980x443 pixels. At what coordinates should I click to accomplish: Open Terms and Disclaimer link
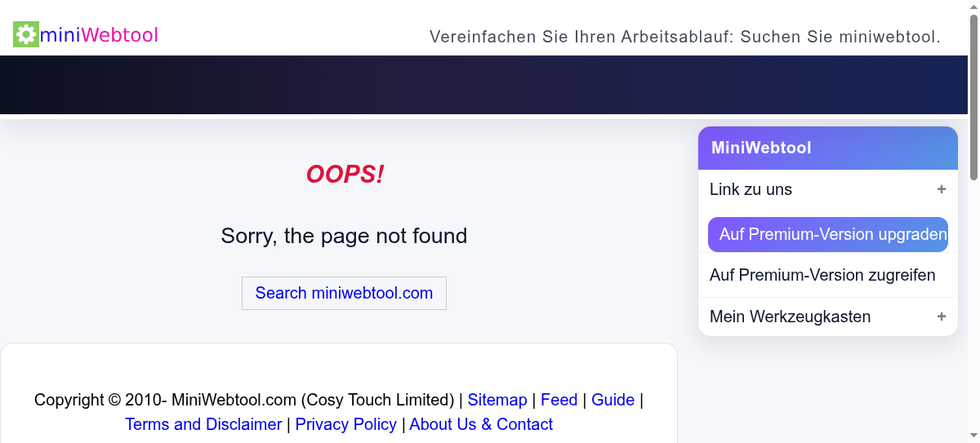pos(203,424)
